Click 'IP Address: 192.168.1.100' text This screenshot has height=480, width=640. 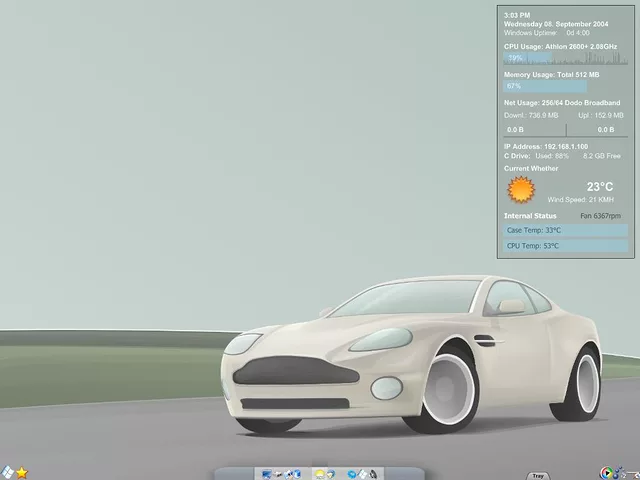click(546, 147)
